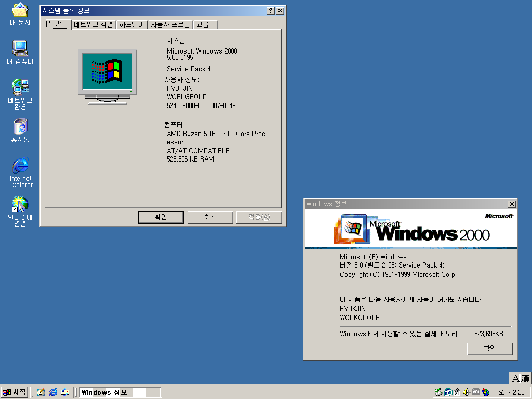
Task: Select the Internet Explorer desktop icon
Action: point(20,172)
